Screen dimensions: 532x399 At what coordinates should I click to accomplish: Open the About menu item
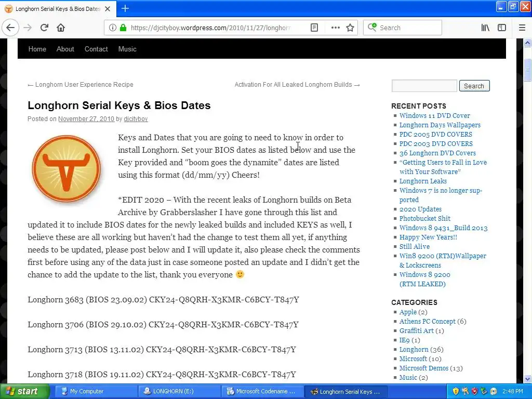(x=65, y=49)
